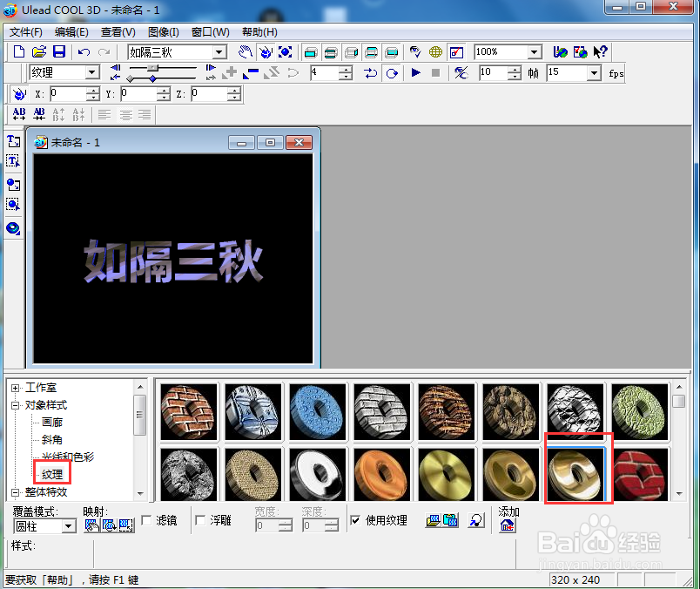Open the 查看(V) menu
The height and width of the screenshot is (589, 700).
tap(118, 32)
